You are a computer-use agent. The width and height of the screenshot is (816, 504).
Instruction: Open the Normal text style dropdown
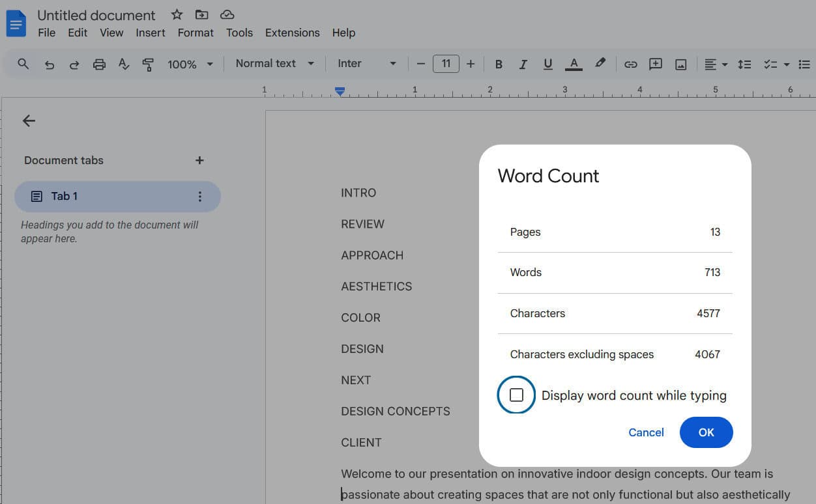(x=275, y=64)
